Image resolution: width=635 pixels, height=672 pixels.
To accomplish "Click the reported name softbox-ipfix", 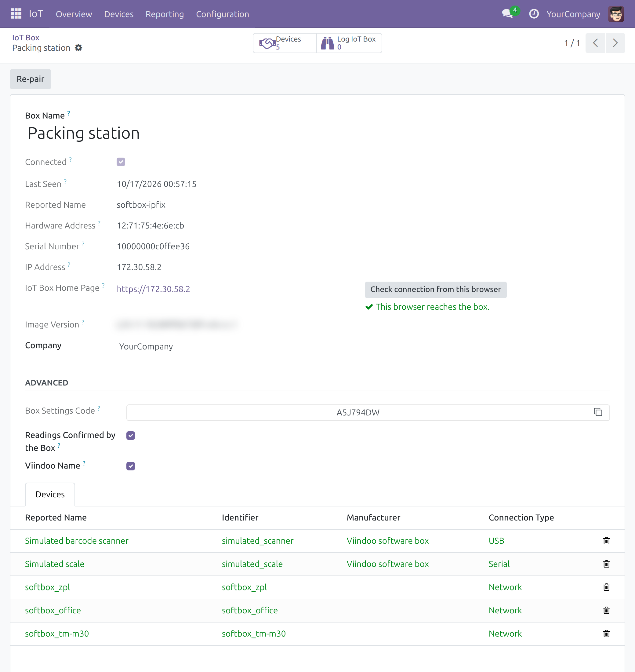I will [141, 205].
